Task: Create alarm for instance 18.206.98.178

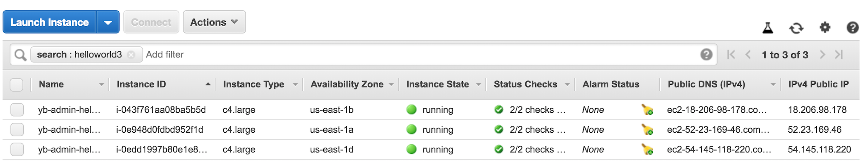Action: 647,110
